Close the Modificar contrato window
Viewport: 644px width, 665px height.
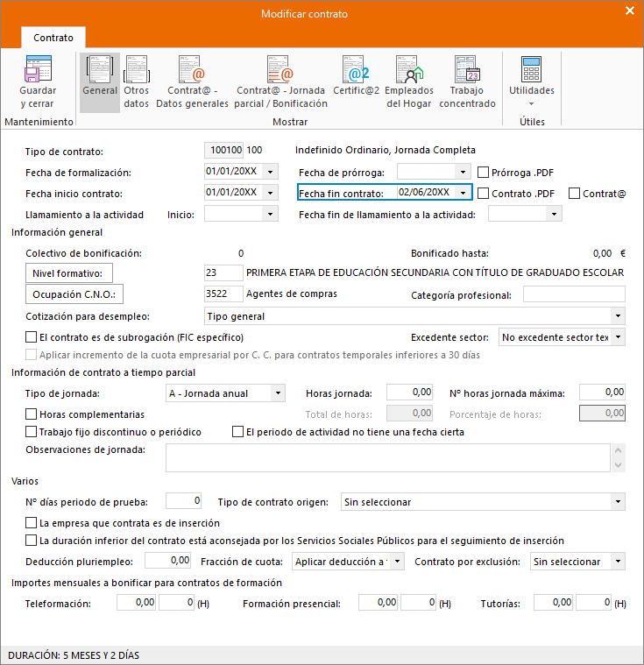point(630,11)
